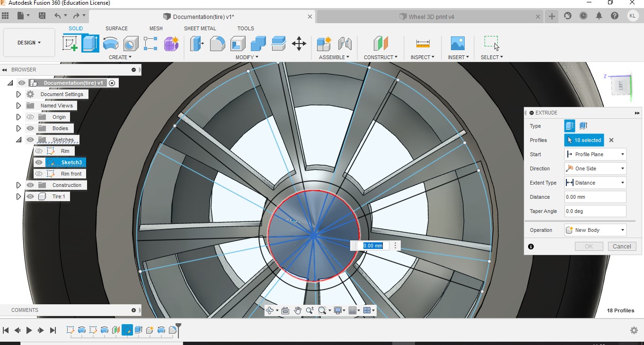Select the Revolve tool
The image size is (644, 345).
click(111, 44)
